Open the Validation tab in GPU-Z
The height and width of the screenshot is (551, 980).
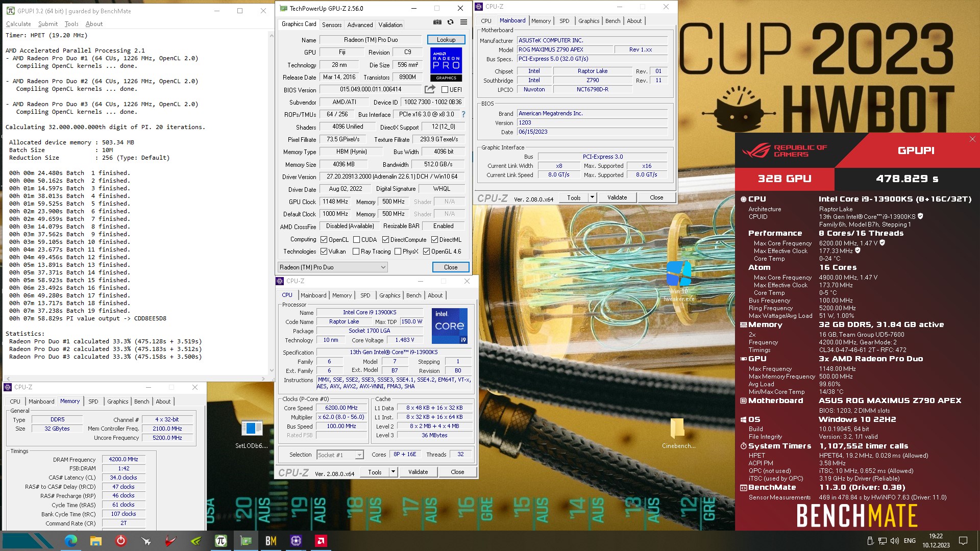tap(390, 24)
